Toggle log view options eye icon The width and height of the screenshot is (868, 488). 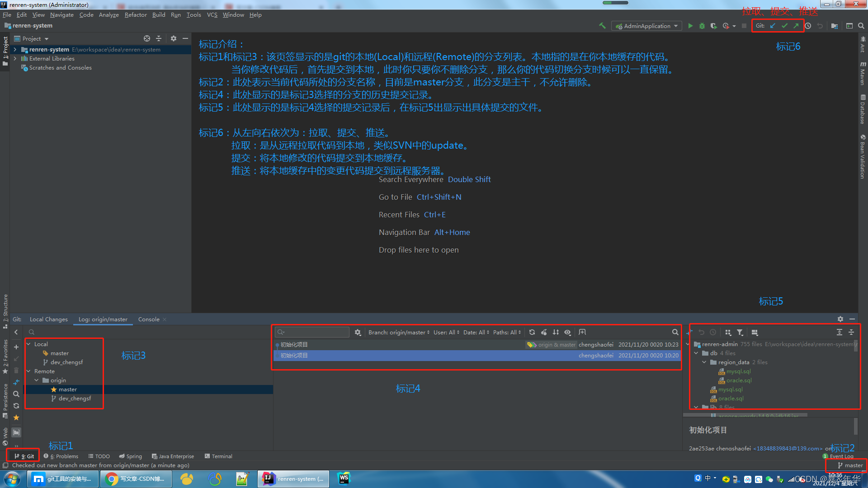pyautogui.click(x=567, y=332)
